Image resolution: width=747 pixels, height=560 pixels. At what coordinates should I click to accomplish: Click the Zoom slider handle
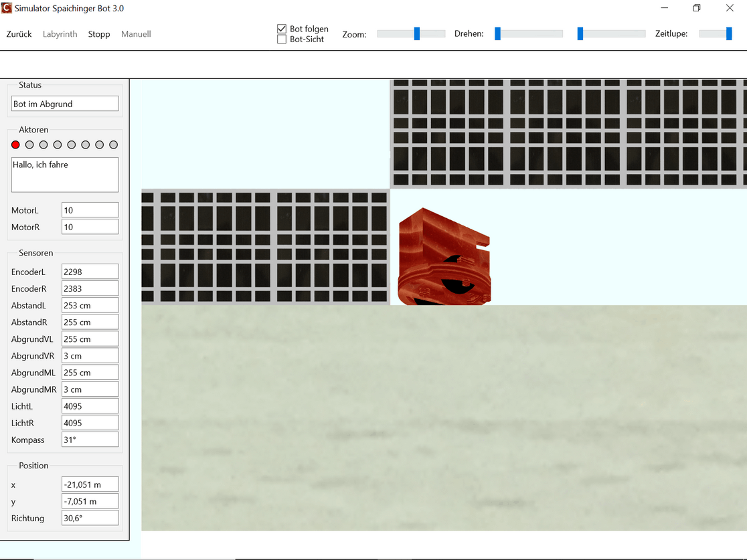(x=416, y=33)
